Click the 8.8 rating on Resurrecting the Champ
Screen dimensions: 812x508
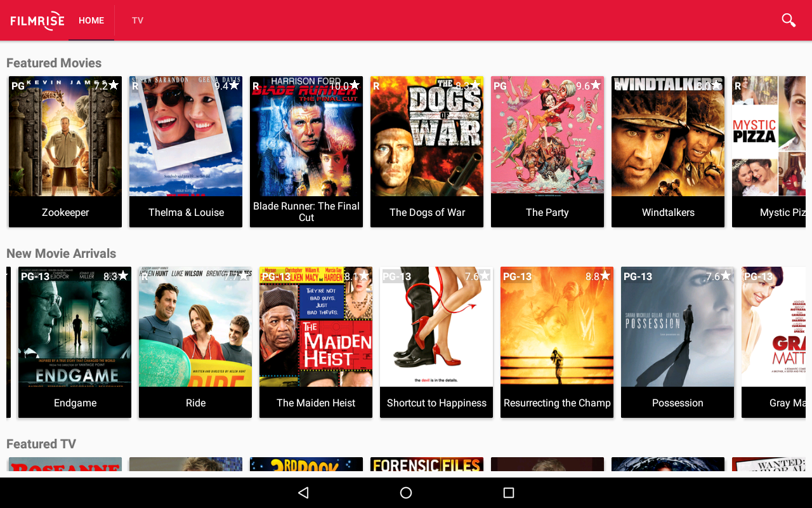pyautogui.click(x=598, y=276)
